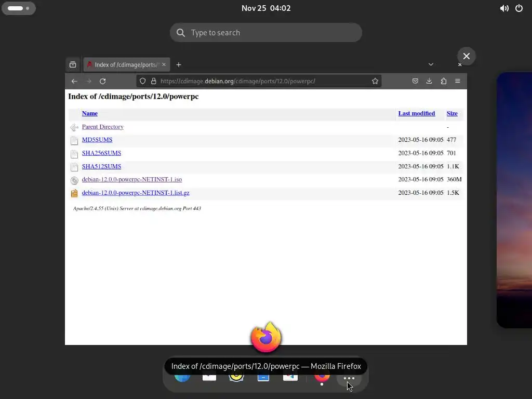Click the '477' size of MD5SUMS
This screenshot has width=532, height=399.
(x=451, y=140)
